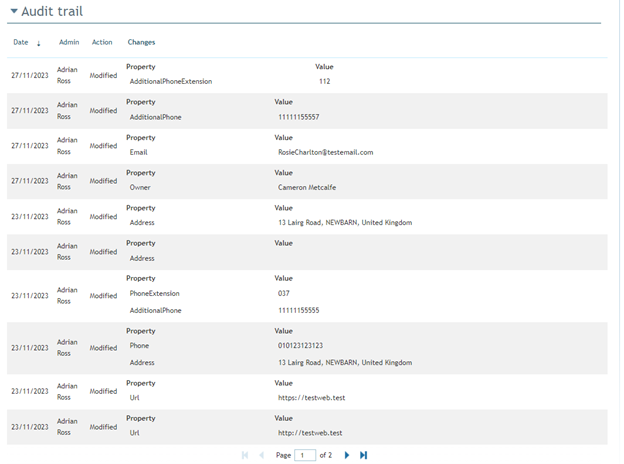Select the value 037

coord(284,293)
